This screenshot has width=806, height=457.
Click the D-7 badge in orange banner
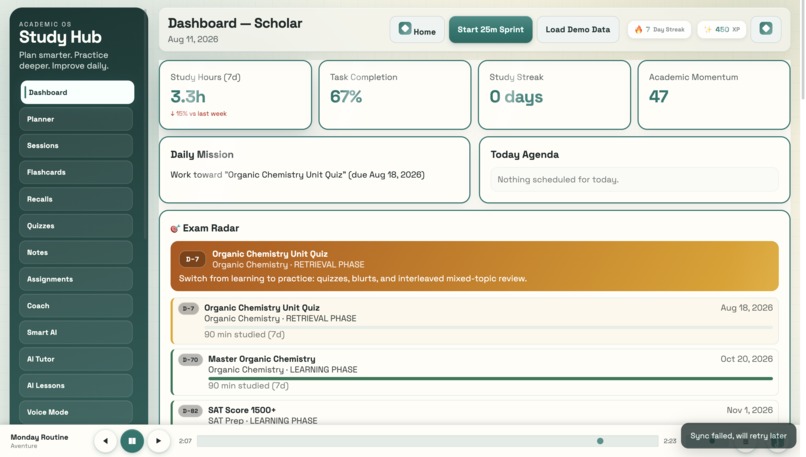pyautogui.click(x=192, y=259)
